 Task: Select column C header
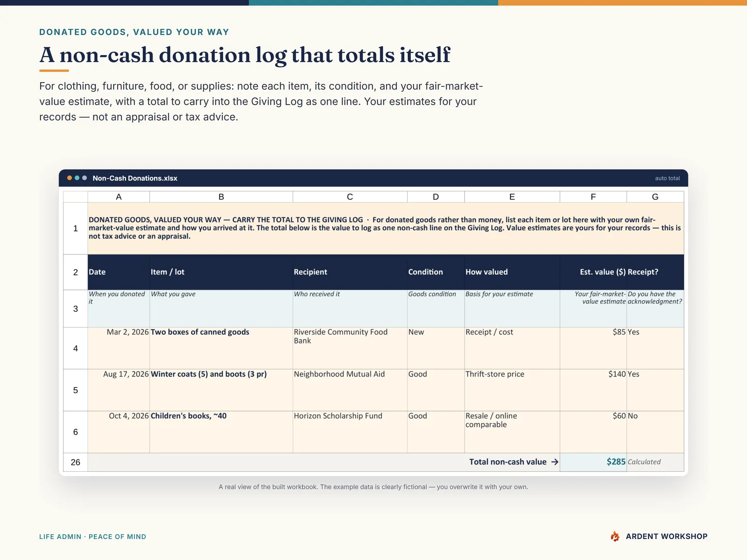click(x=350, y=197)
